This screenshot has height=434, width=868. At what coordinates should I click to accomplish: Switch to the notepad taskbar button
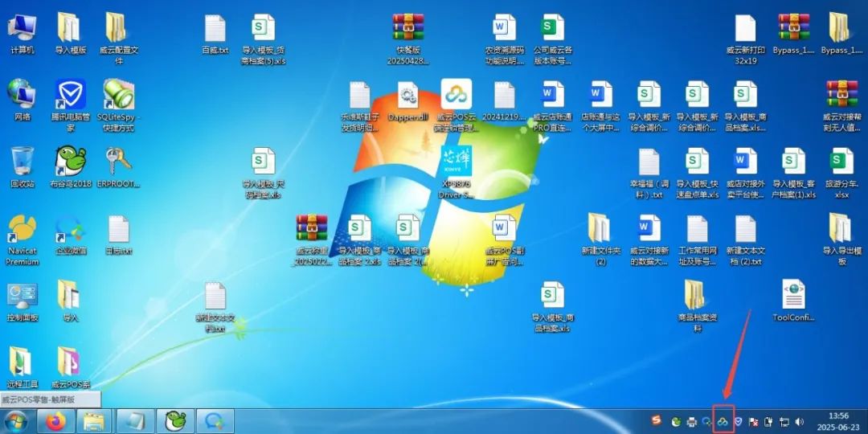click(x=136, y=422)
